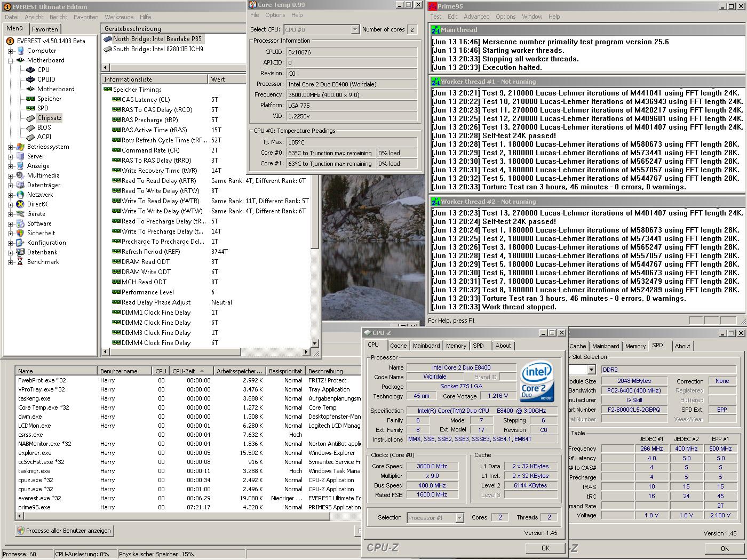Select the DirectX category icon

20,204
